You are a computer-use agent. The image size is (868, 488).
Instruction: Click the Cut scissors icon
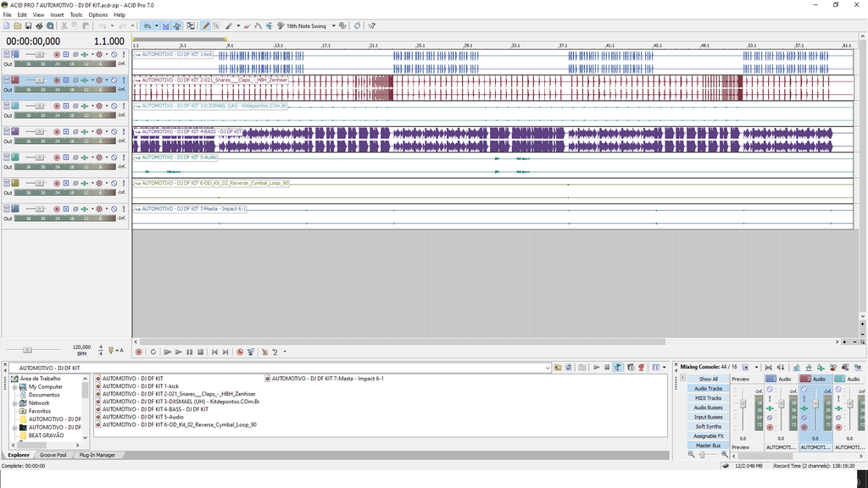pos(64,25)
